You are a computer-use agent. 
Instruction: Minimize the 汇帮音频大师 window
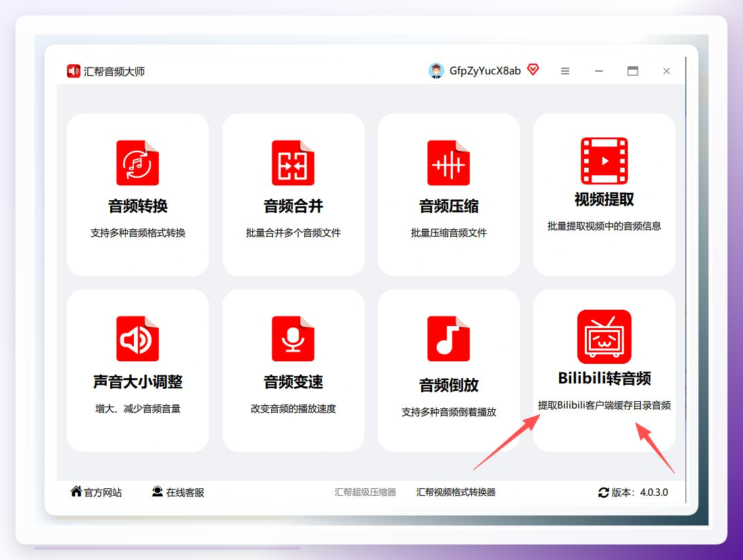[599, 71]
